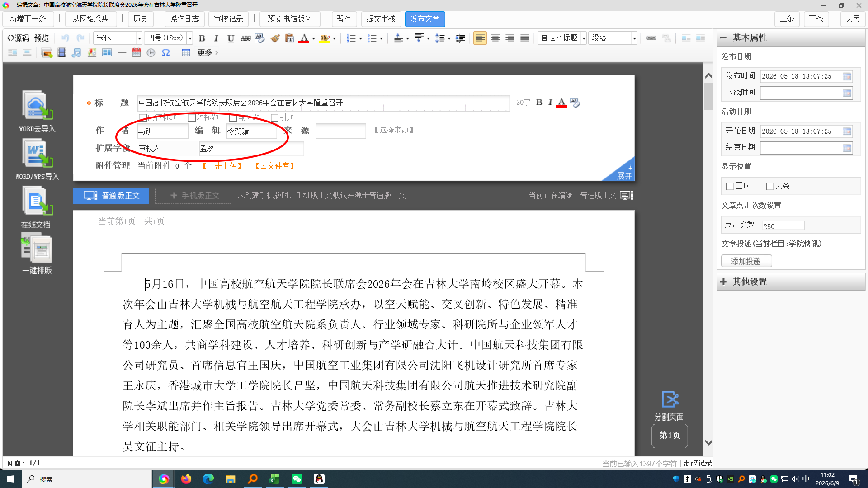Image resolution: width=868 pixels, height=488 pixels.
Task: Run 一键排版 one-click formatting
Action: 37,253
